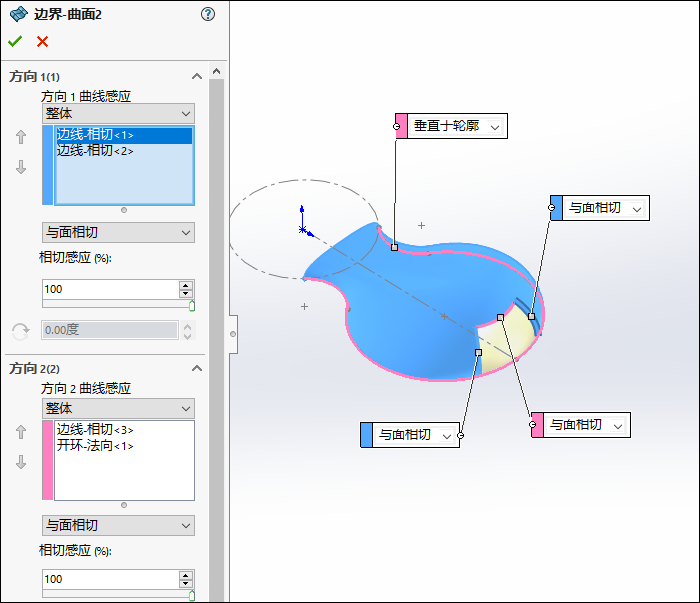Click the blue origin triad in viewport
Viewport: 700px width, 603px height.
pos(305,222)
